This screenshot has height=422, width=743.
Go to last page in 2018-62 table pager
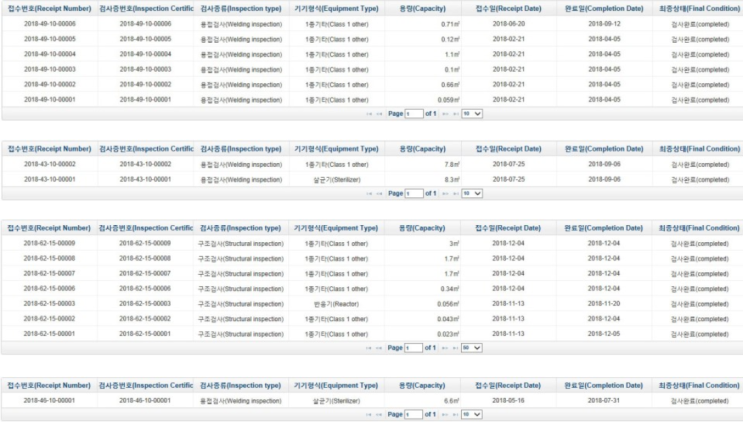tap(455, 348)
